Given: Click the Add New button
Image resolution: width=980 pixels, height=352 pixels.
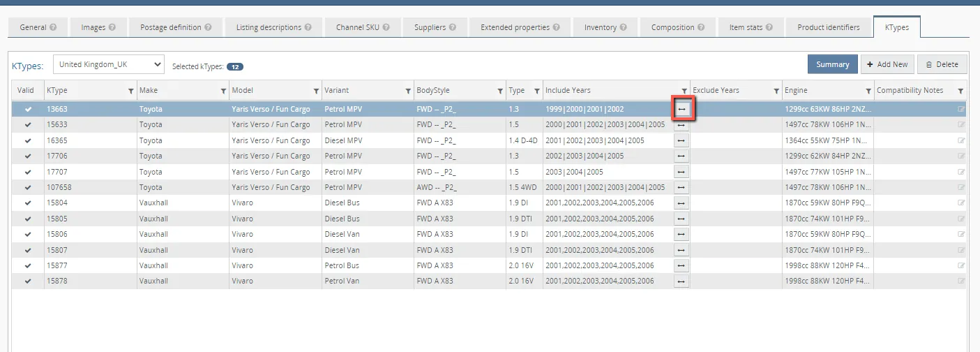Looking at the screenshot, I should click(x=887, y=64).
